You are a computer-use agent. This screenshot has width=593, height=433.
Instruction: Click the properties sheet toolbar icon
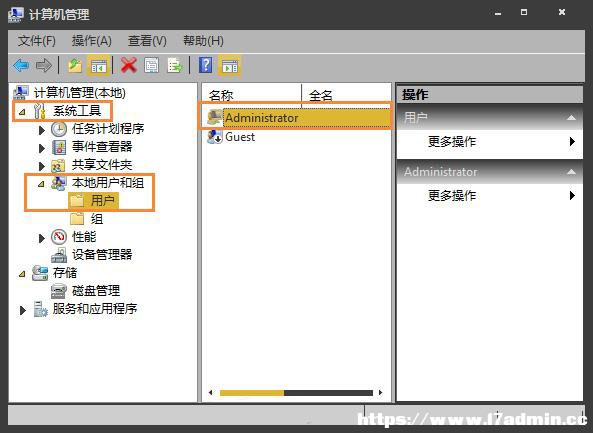coord(152,66)
